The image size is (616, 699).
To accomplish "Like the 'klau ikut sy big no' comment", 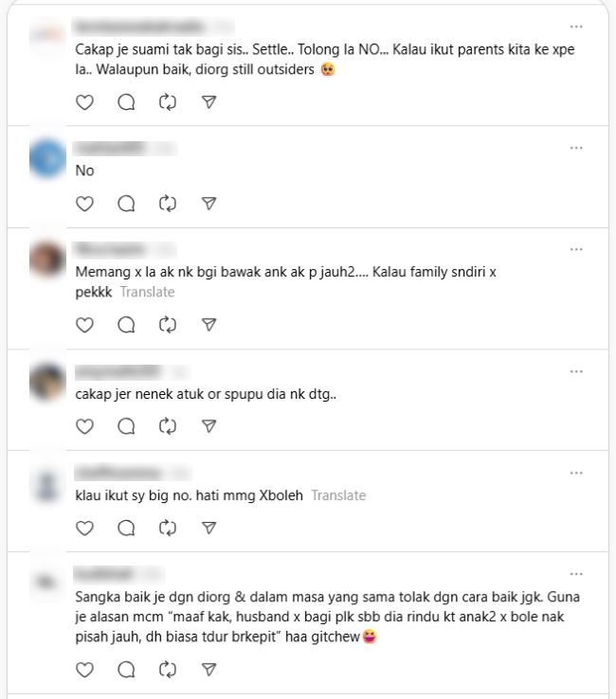I will coord(84,528).
